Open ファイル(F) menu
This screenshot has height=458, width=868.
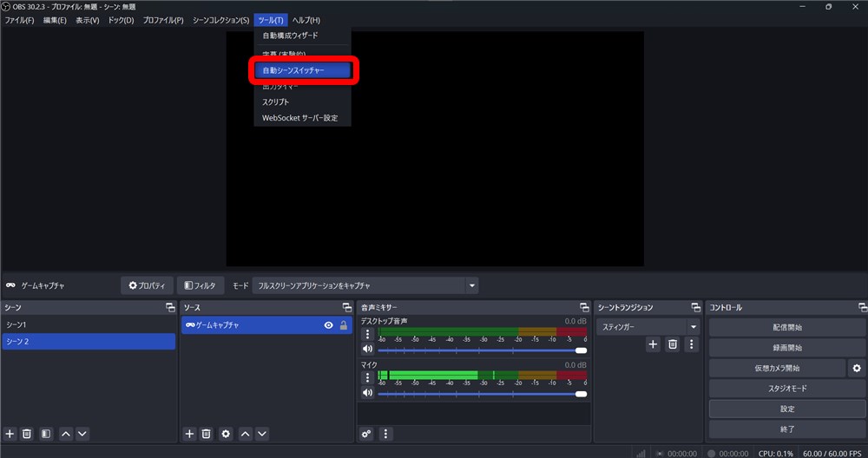coord(19,21)
